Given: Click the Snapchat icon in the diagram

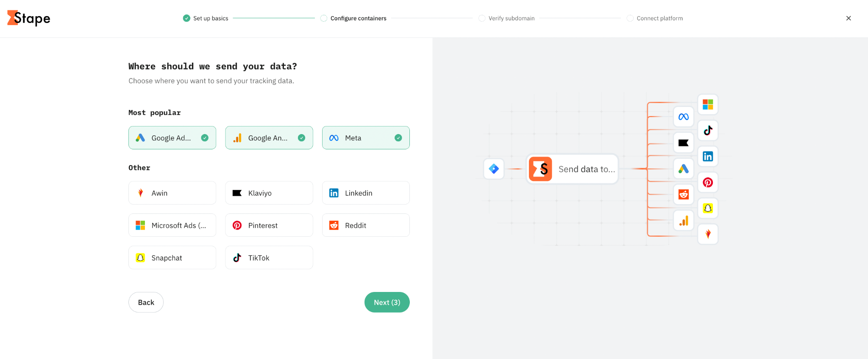Looking at the screenshot, I should (708, 208).
